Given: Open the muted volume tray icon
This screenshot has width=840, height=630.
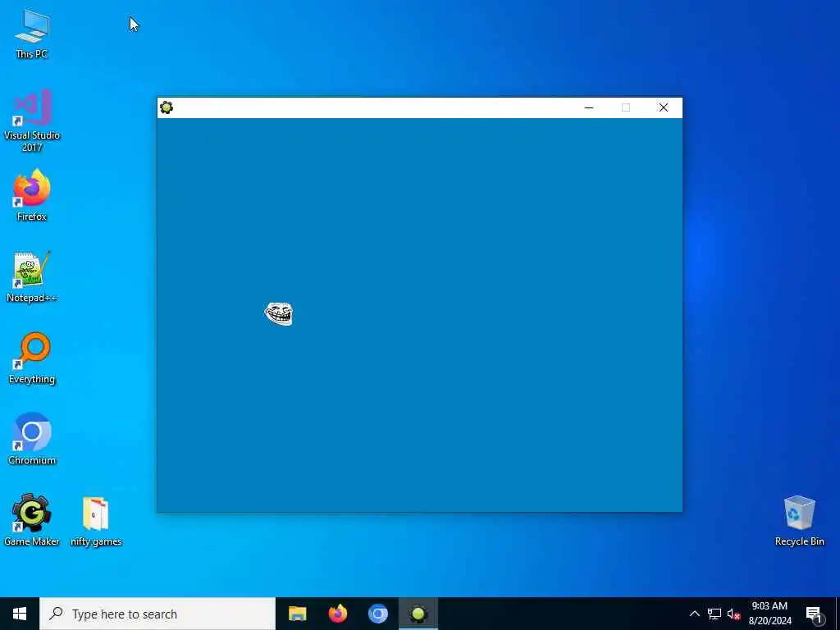Looking at the screenshot, I should click(733, 614).
